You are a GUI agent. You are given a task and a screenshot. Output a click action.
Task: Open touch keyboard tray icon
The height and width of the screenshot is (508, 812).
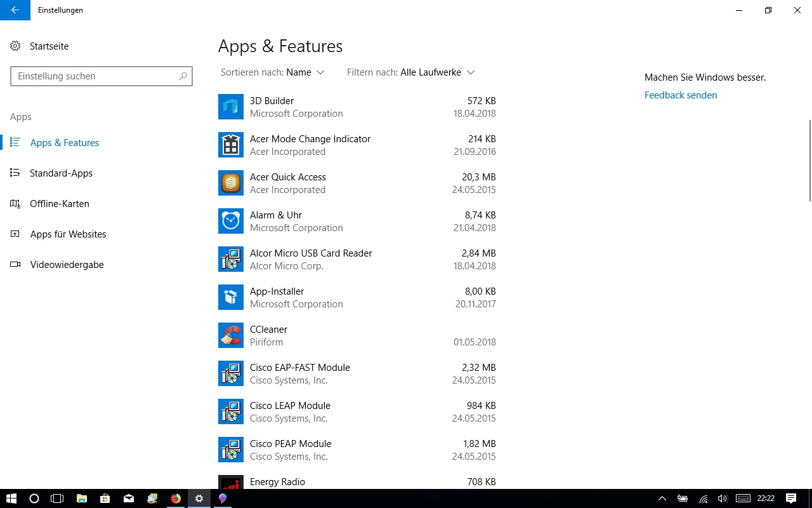743,498
